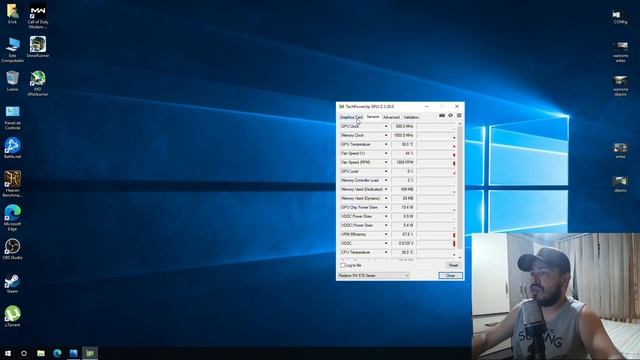Viewport: 640px width, 360px height.
Task: Open File Explorer from the taskbar
Action: 41,353
